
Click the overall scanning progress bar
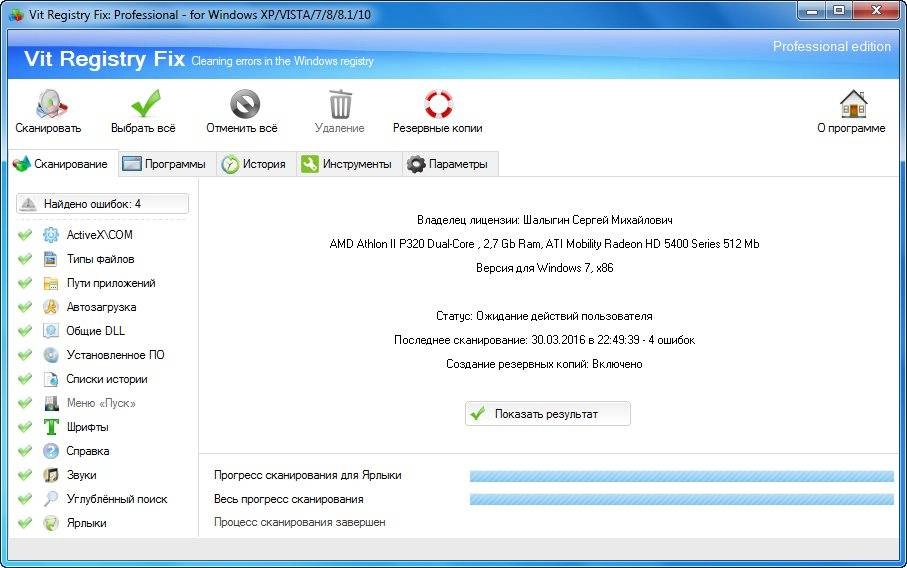[x=681, y=499]
